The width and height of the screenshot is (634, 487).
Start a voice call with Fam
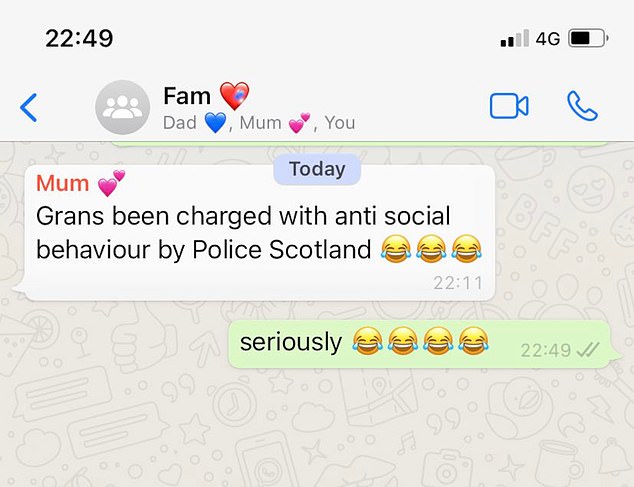582,106
